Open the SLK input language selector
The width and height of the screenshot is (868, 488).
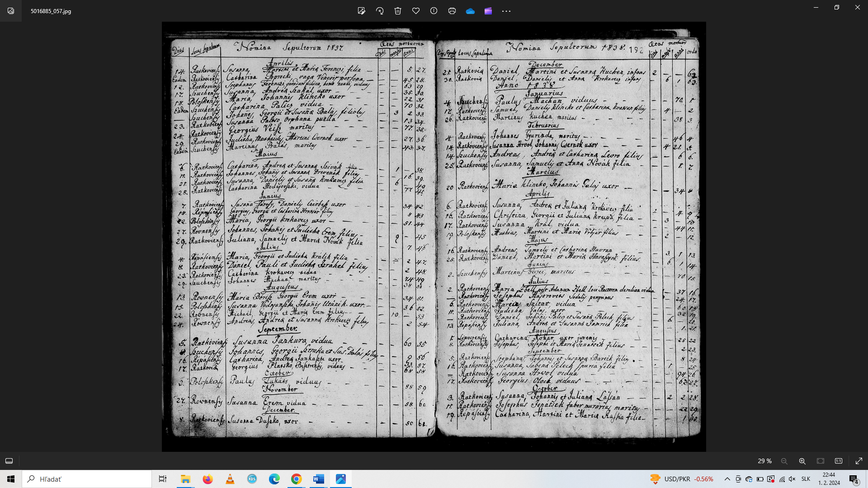click(x=806, y=479)
